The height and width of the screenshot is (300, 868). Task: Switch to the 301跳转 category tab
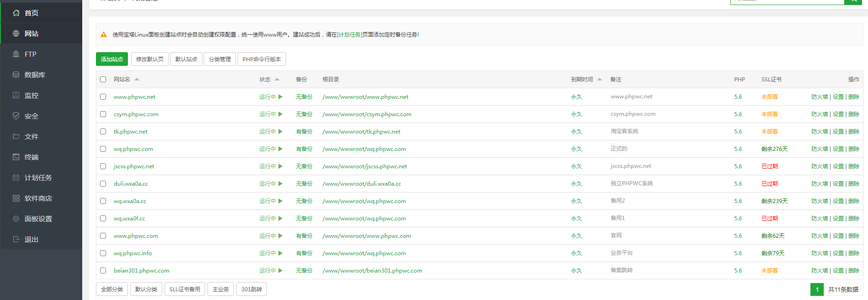251,289
